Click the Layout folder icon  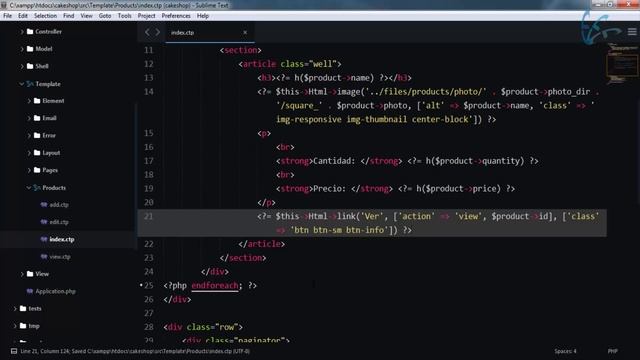[37, 153]
